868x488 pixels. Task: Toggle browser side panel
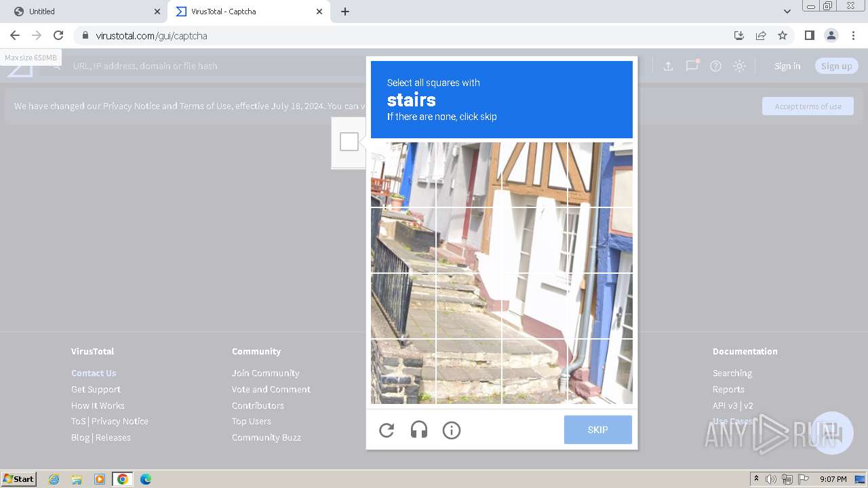pyautogui.click(x=809, y=35)
